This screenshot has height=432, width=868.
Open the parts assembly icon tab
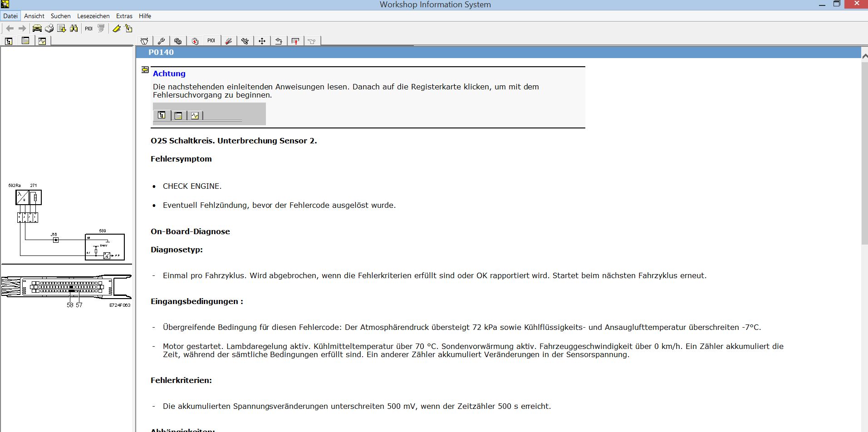point(245,41)
